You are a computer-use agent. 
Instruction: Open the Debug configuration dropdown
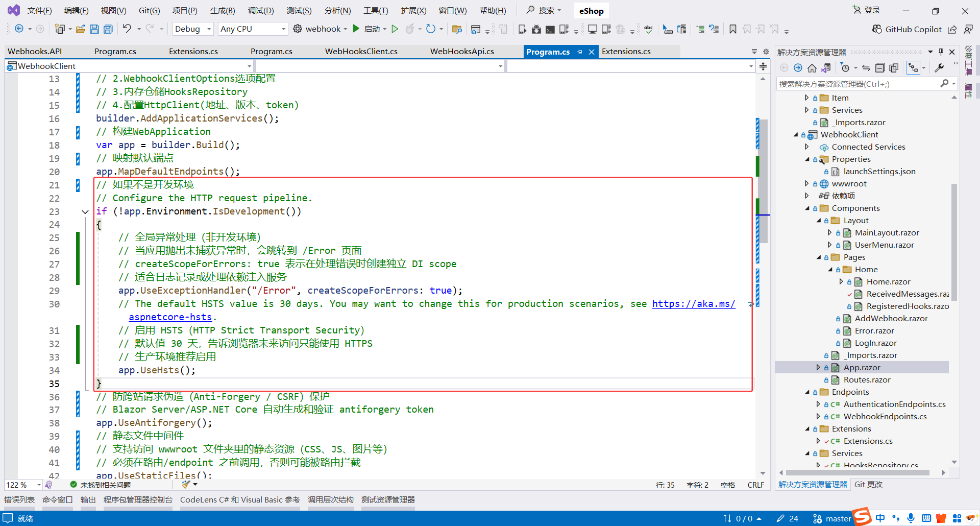coord(192,29)
